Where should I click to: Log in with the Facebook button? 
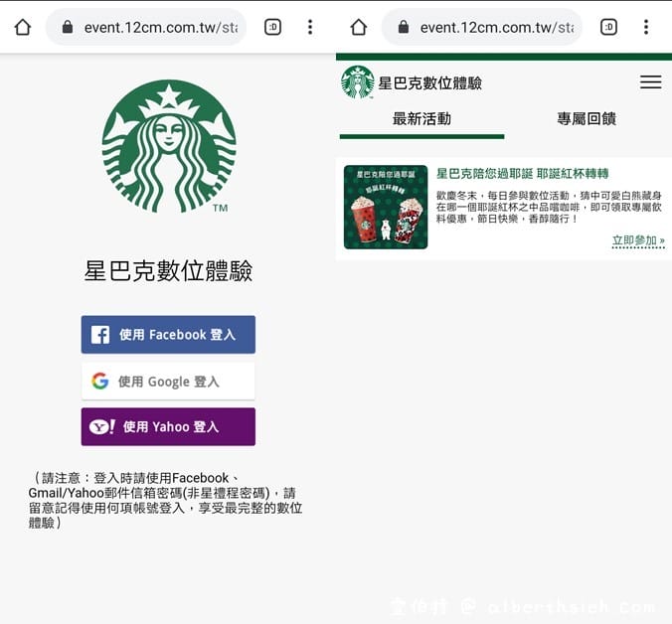(x=168, y=335)
